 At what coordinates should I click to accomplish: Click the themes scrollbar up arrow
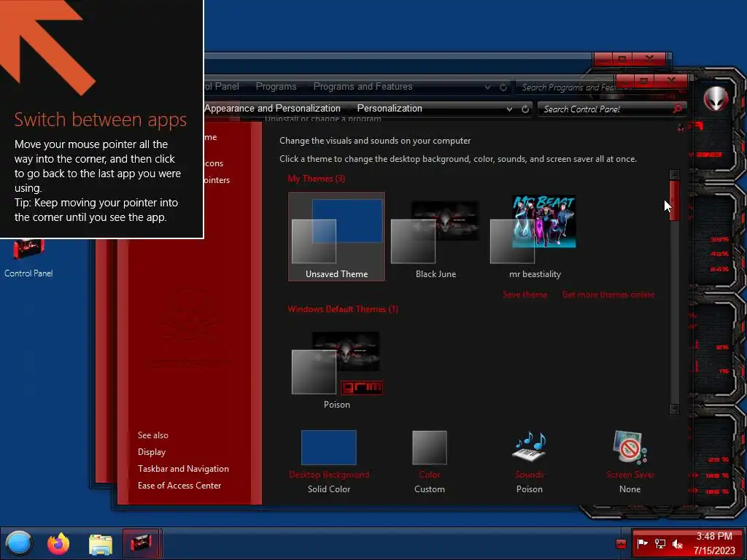point(674,175)
